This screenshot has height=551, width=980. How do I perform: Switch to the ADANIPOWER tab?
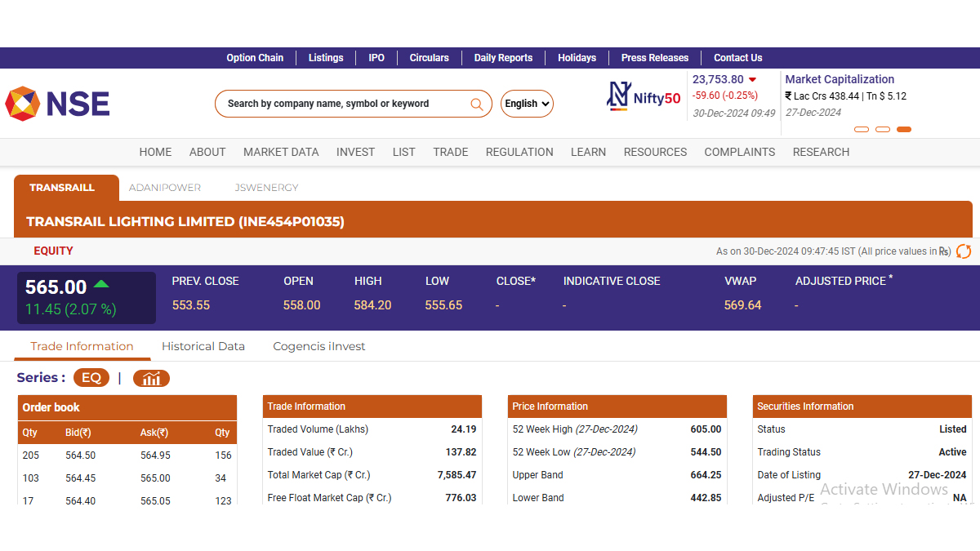pos(165,188)
